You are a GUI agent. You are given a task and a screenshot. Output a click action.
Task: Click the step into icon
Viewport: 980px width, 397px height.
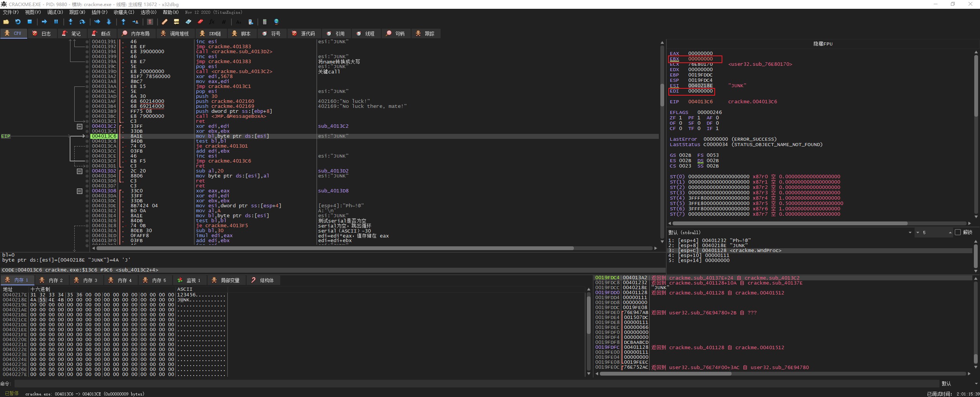[x=70, y=22]
